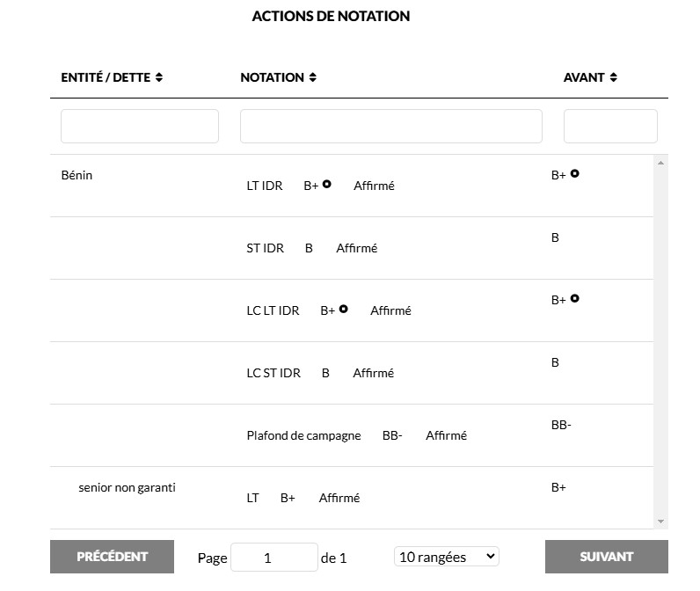Click the senior non garanti debt entry
700x591 pixels.
[x=127, y=487]
